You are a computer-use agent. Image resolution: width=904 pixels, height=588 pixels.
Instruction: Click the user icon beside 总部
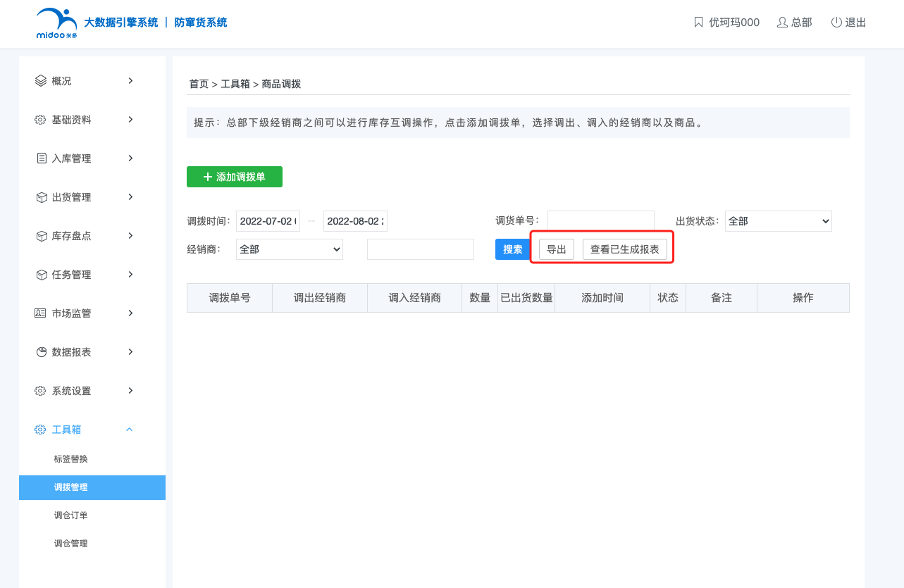[782, 23]
